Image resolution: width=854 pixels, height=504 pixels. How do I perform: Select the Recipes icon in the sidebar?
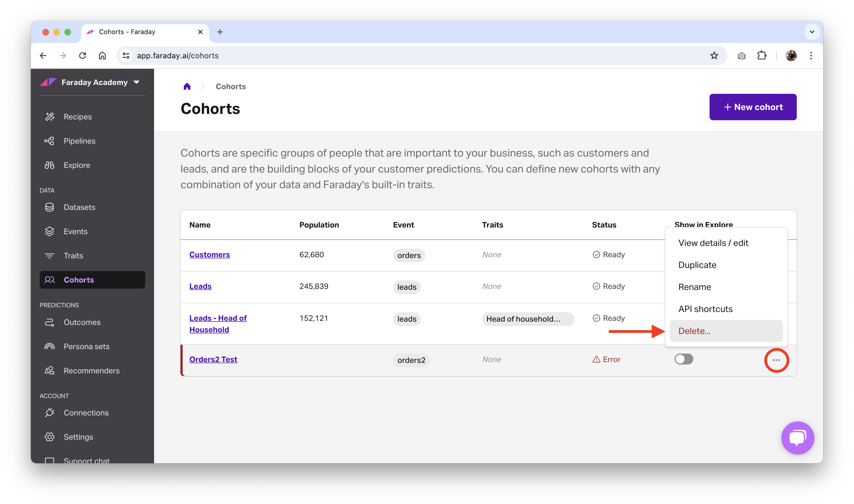50,116
